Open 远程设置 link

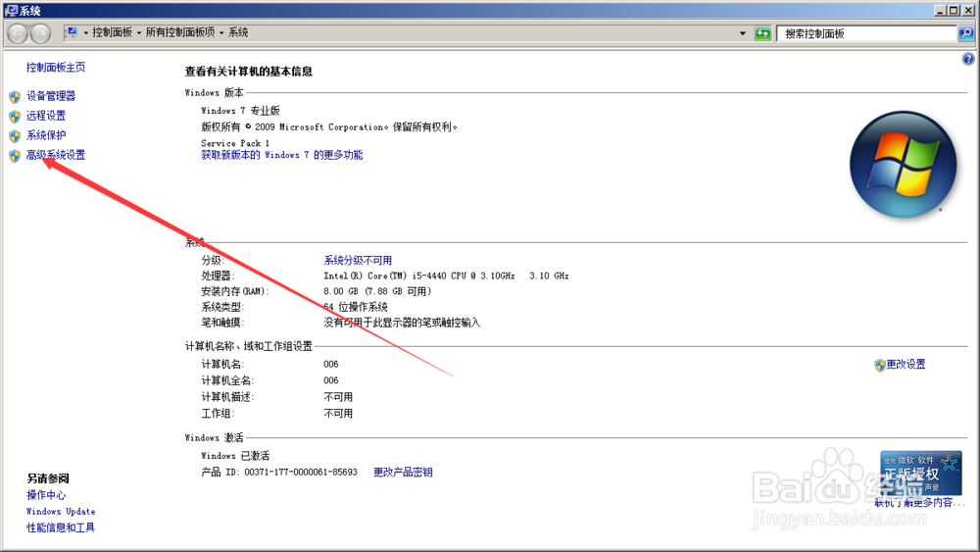point(46,115)
